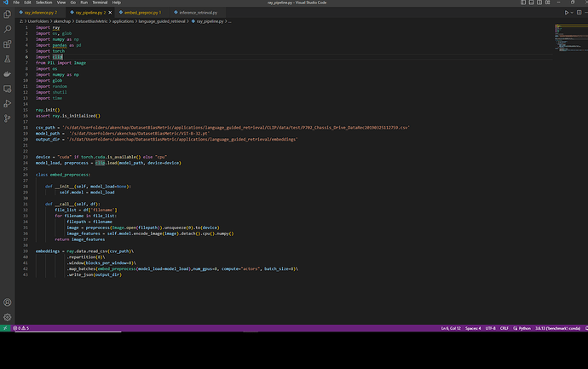
Task: Click the language_guided_retrieval breadcrumb segment
Action: click(162, 21)
